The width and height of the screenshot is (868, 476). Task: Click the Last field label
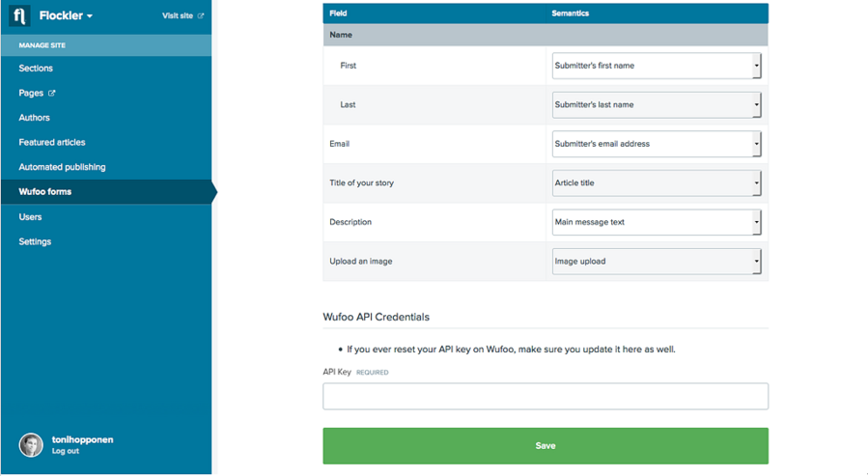(348, 104)
